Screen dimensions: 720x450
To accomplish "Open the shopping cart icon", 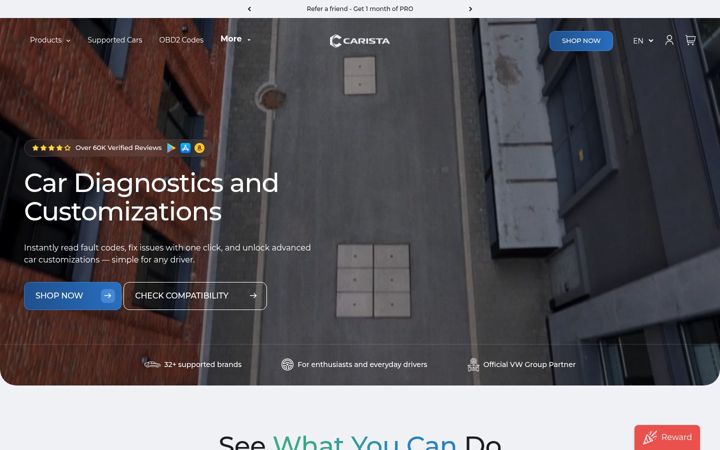I will 690,40.
